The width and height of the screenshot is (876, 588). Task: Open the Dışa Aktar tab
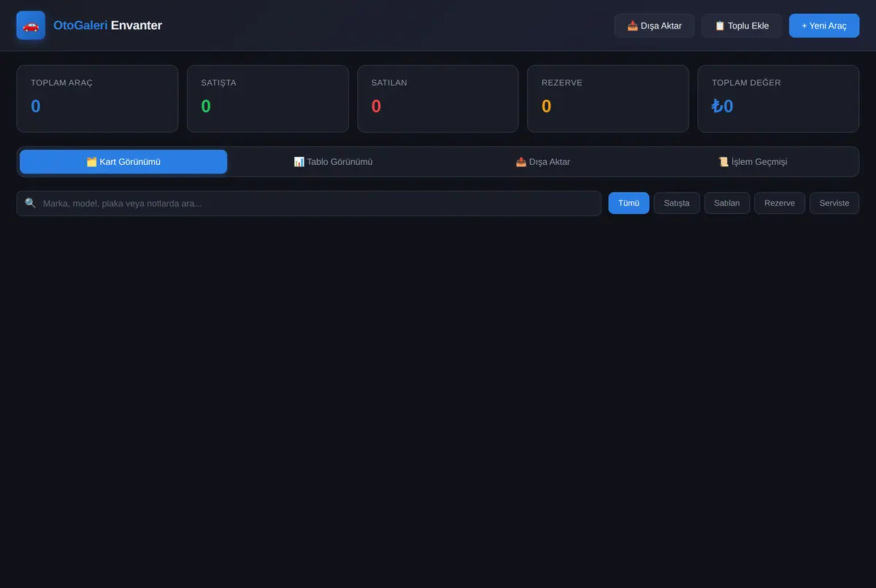tap(543, 162)
